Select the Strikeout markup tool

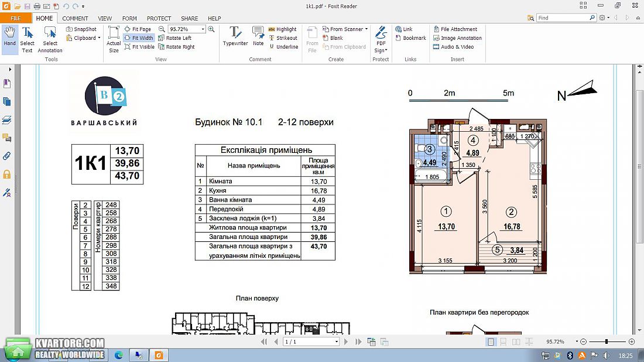click(x=283, y=38)
